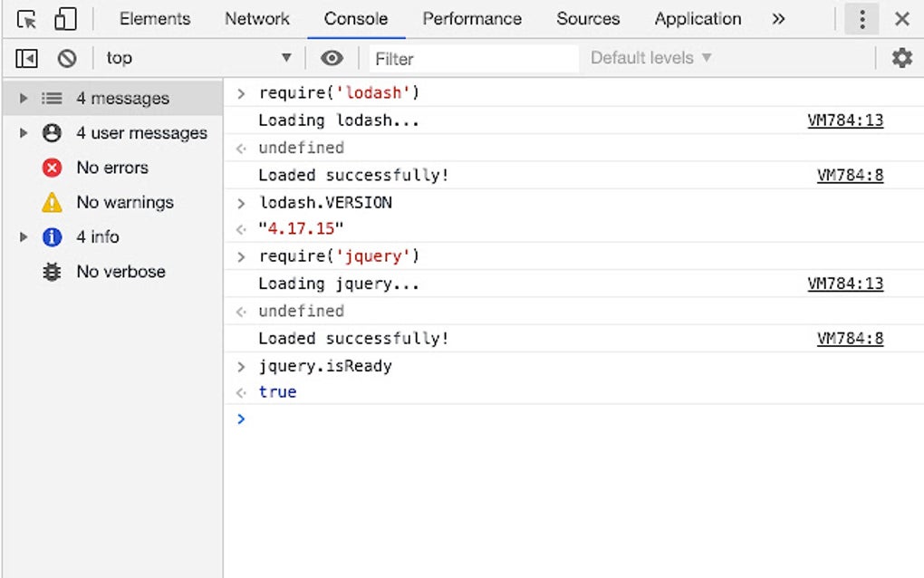Close the DevTools panel

pos(901,19)
